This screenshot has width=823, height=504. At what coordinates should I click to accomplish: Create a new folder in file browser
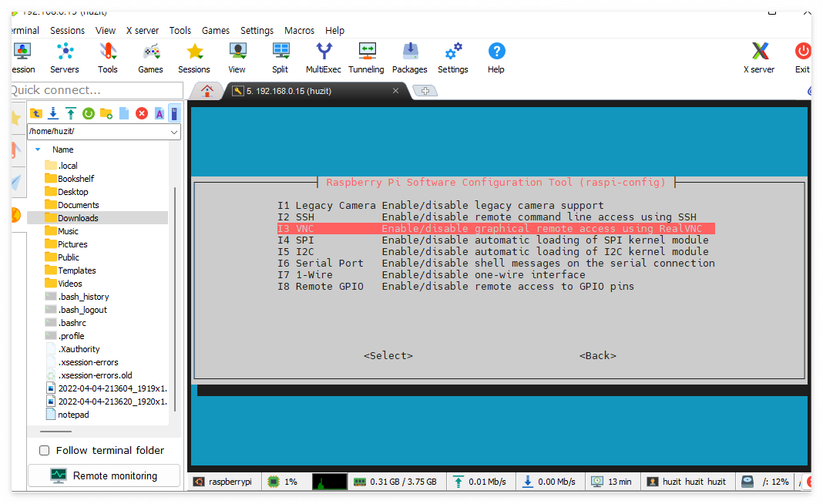pos(106,113)
